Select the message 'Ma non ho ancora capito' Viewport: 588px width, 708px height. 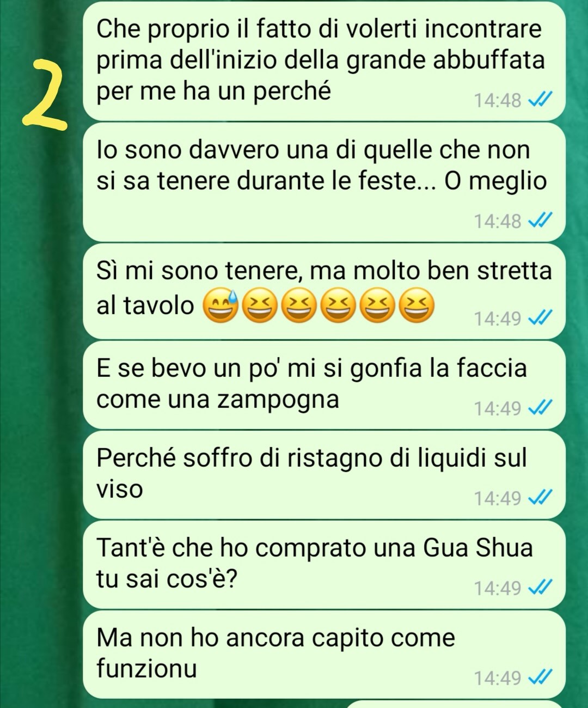click(x=324, y=655)
